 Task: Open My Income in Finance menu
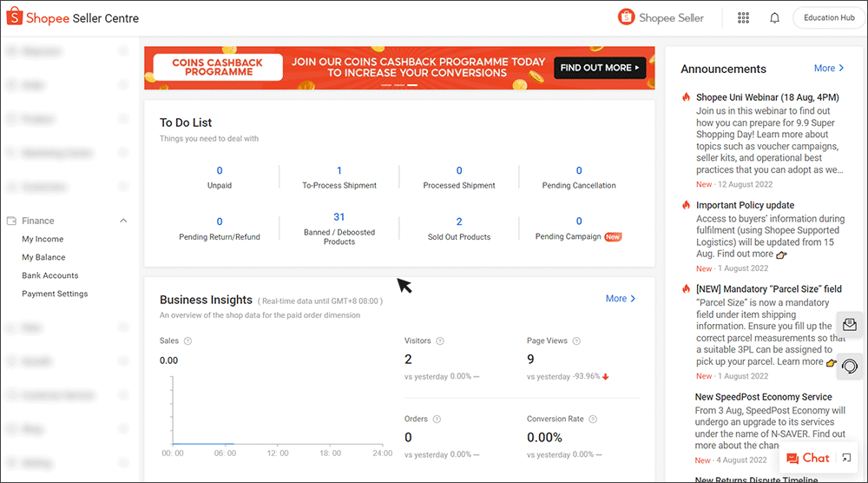43,239
